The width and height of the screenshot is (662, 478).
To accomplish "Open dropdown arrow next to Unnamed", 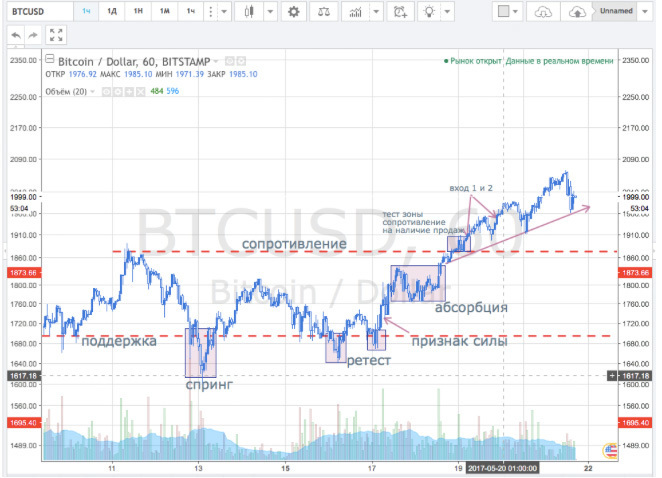I will [x=645, y=11].
